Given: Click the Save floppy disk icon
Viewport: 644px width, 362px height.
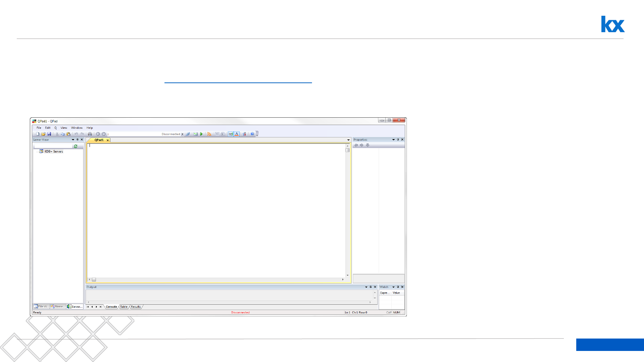Looking at the screenshot, I should click(x=49, y=134).
